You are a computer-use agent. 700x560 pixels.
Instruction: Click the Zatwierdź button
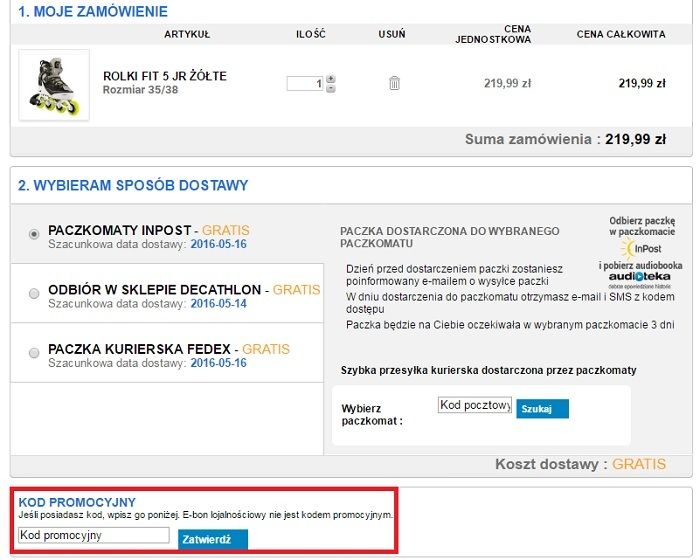pyautogui.click(x=212, y=539)
